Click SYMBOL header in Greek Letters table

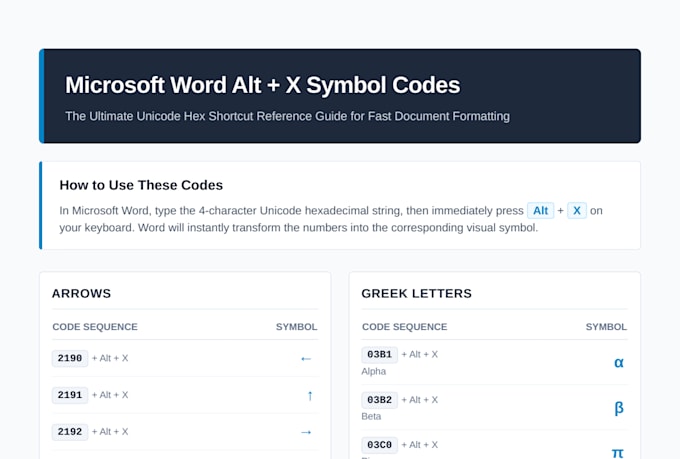pos(606,327)
